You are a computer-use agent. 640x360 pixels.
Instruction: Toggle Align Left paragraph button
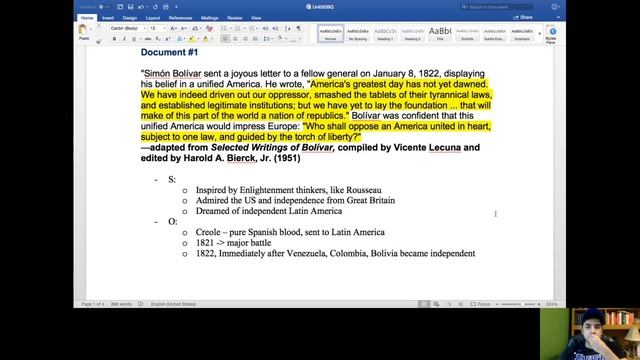coord(225,39)
